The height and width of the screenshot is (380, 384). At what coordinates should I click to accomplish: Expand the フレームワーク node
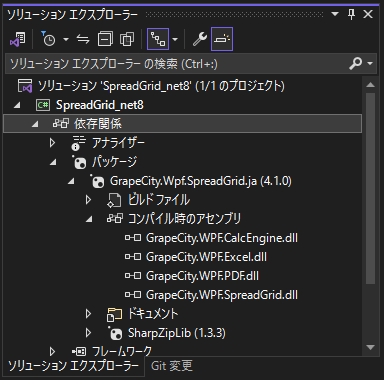[52, 351]
